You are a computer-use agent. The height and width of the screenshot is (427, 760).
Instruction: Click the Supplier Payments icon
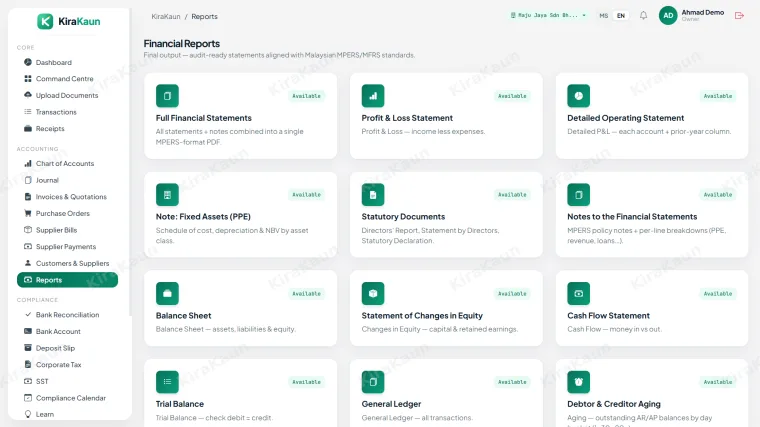(x=28, y=246)
